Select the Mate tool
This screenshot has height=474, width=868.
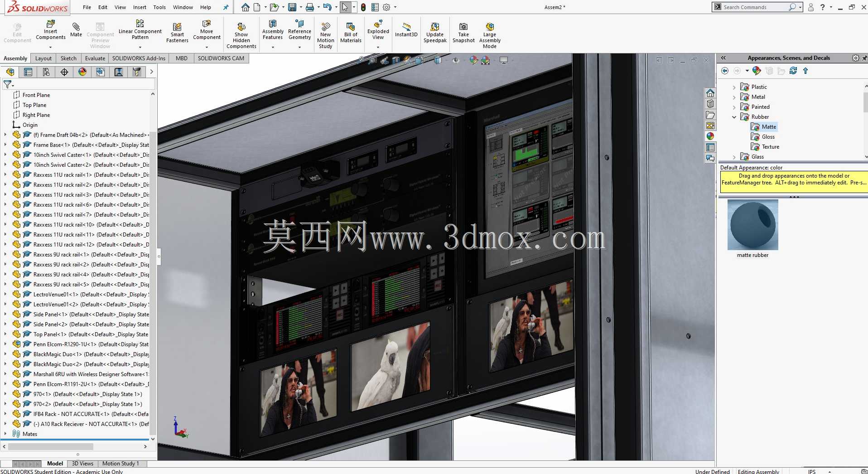[x=76, y=29]
